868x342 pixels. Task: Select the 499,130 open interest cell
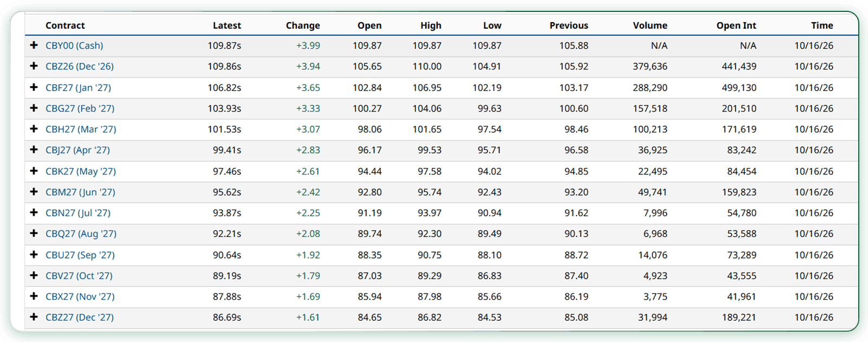point(739,88)
